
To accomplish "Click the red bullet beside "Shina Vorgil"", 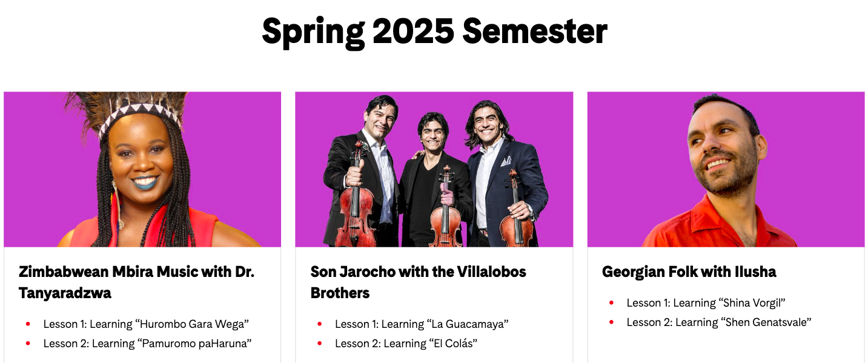I will click(x=611, y=302).
